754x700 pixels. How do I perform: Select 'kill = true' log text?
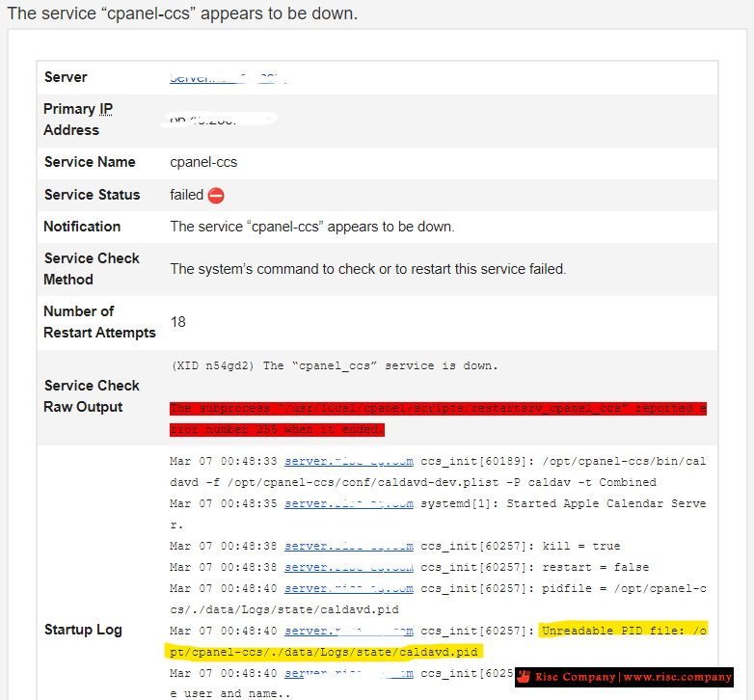pos(581,546)
